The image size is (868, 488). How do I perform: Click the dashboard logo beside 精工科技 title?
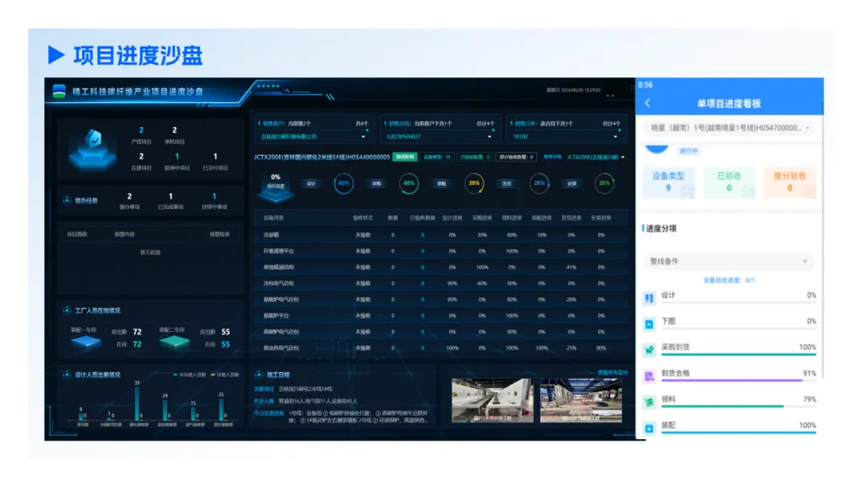coord(59,92)
